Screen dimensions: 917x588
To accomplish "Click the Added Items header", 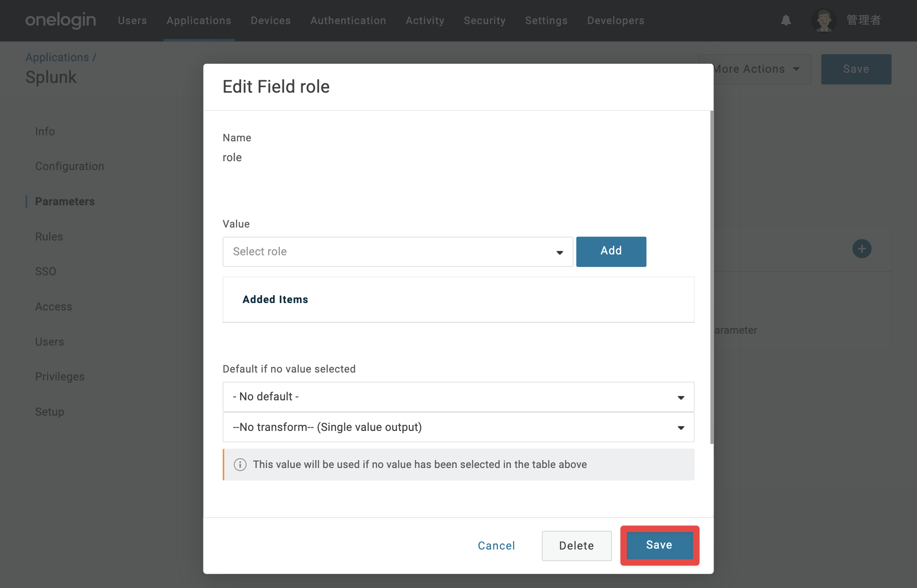I will click(275, 299).
